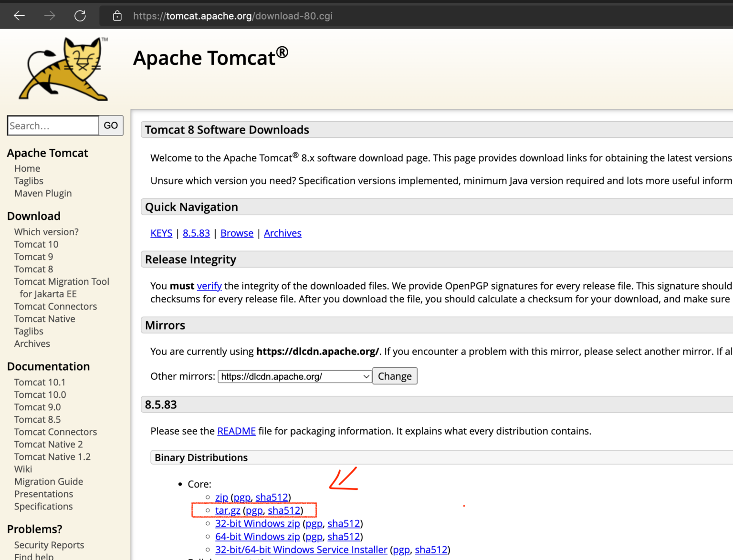This screenshot has width=733, height=560.
Task: Click inside the Search input field
Action: click(52, 125)
